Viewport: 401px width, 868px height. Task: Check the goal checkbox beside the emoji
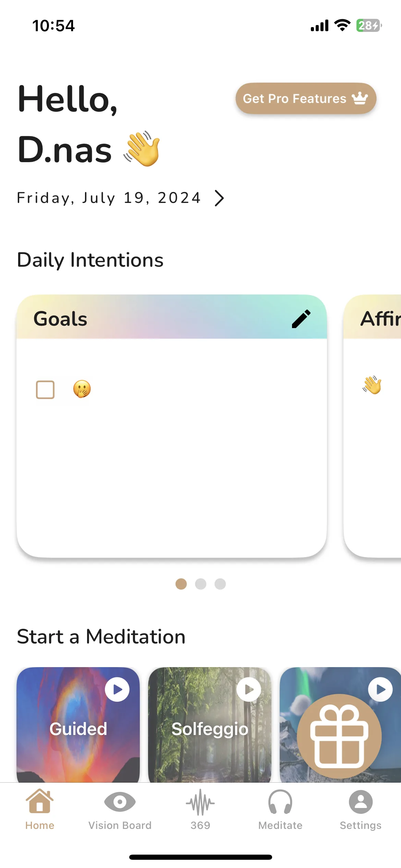45,390
